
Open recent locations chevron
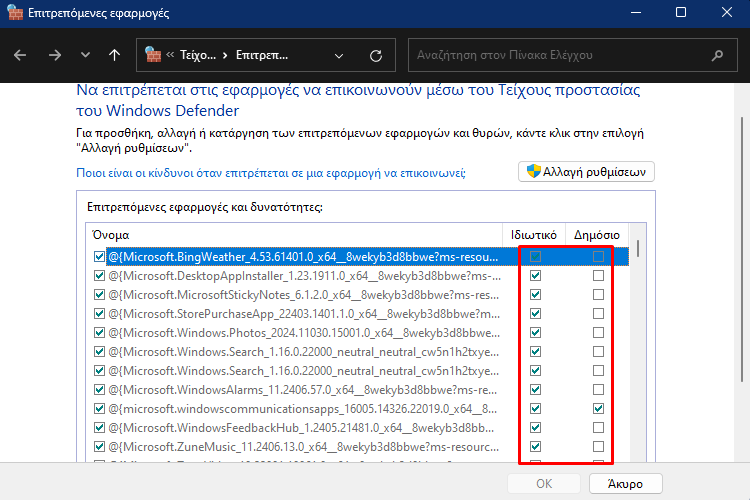pos(85,55)
